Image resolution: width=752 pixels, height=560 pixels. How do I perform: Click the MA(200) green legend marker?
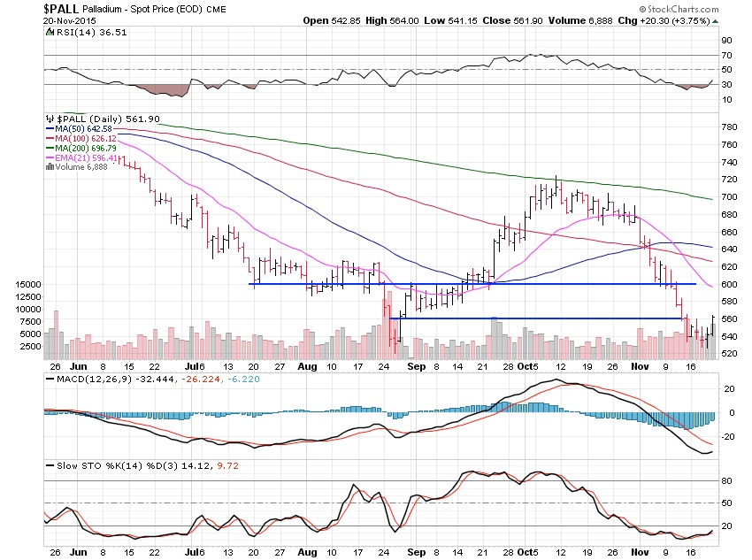[x=50, y=149]
